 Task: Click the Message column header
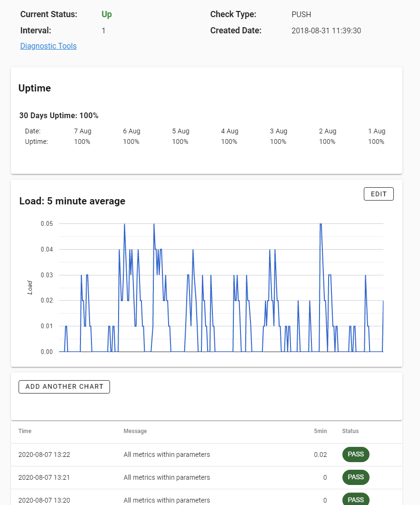point(135,431)
